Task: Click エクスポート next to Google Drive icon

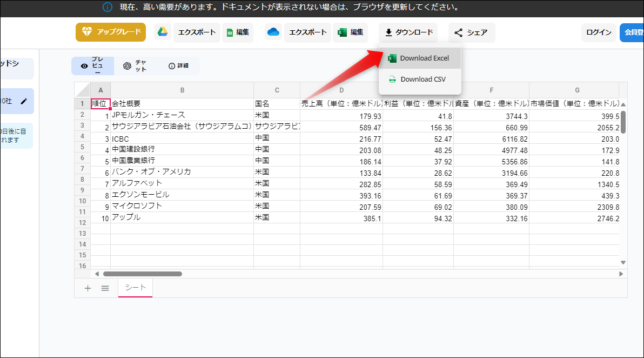Action: 197,32
